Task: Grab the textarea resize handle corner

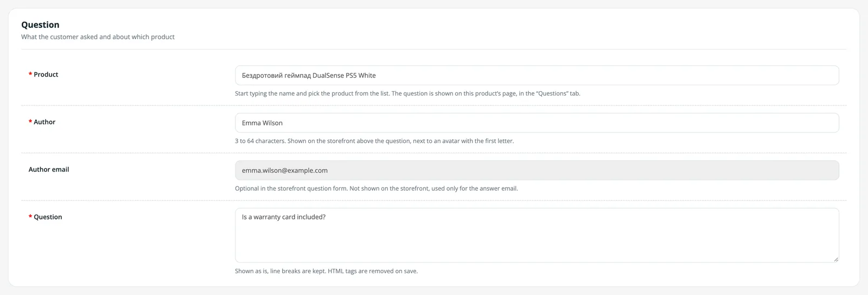Action: click(836, 260)
